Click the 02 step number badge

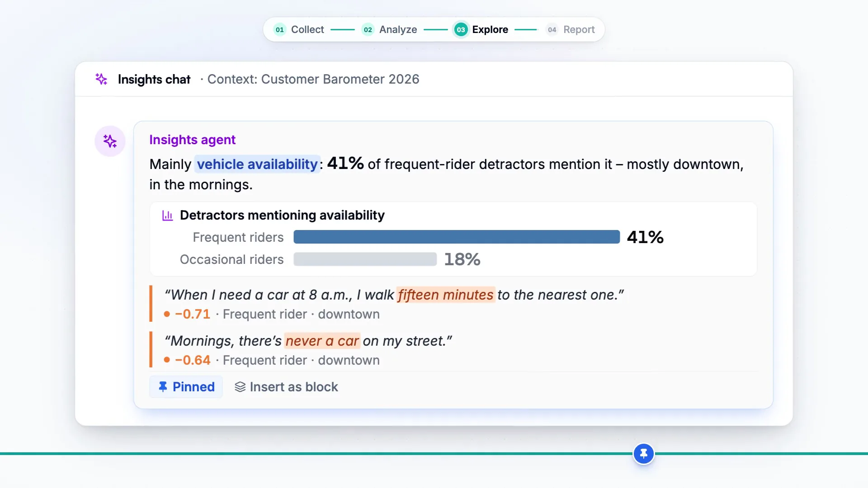(x=368, y=30)
